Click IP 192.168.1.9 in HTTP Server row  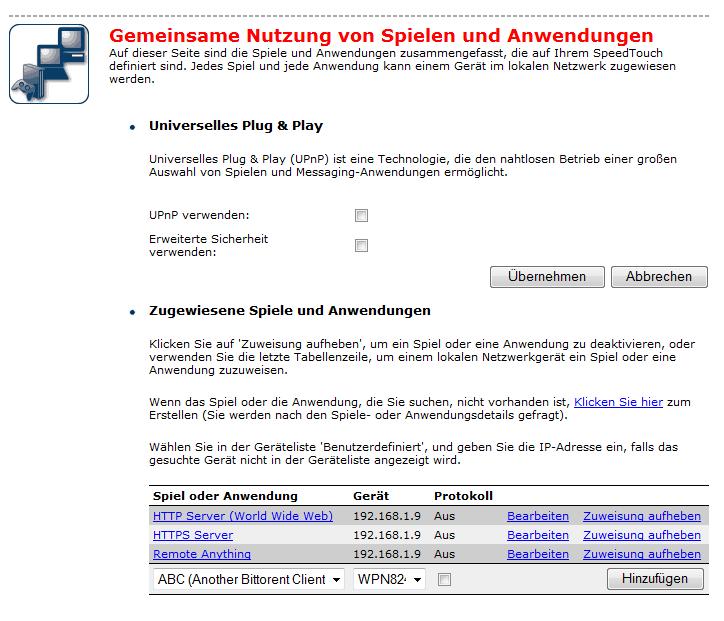[387, 516]
